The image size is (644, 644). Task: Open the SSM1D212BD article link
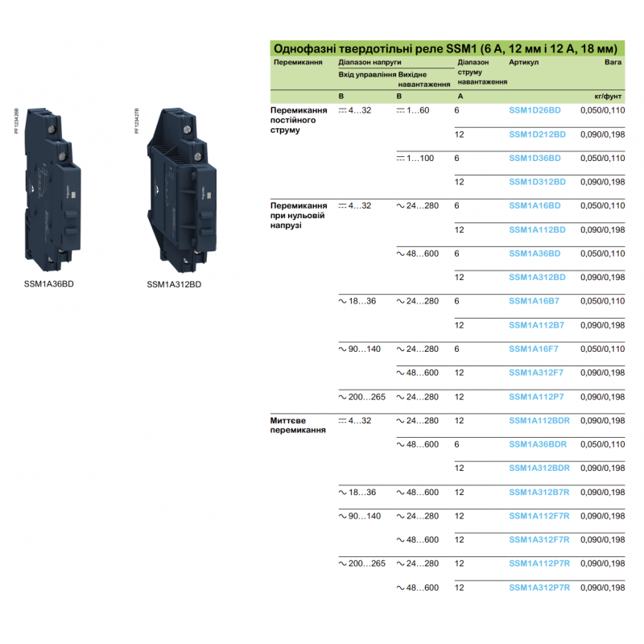[536, 136]
